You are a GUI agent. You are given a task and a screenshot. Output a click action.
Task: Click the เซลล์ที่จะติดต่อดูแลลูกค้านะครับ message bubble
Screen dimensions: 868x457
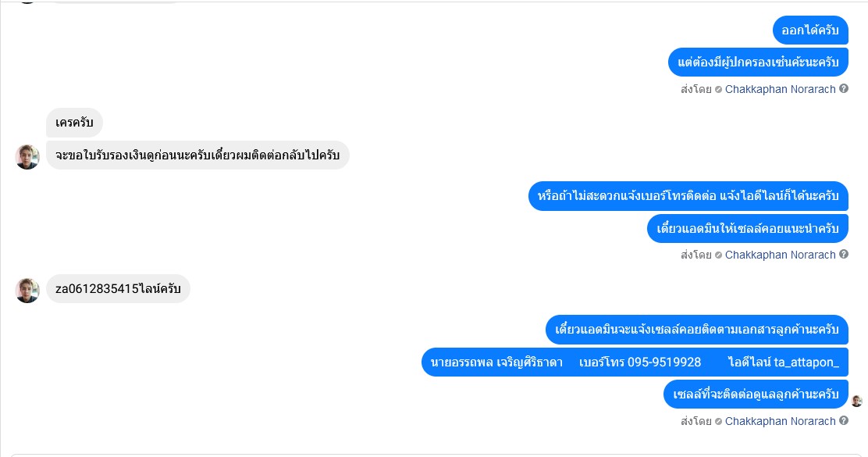[756, 394]
